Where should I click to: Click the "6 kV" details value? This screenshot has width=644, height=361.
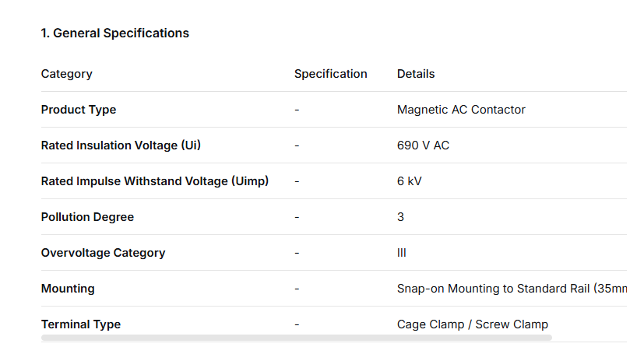coord(410,181)
